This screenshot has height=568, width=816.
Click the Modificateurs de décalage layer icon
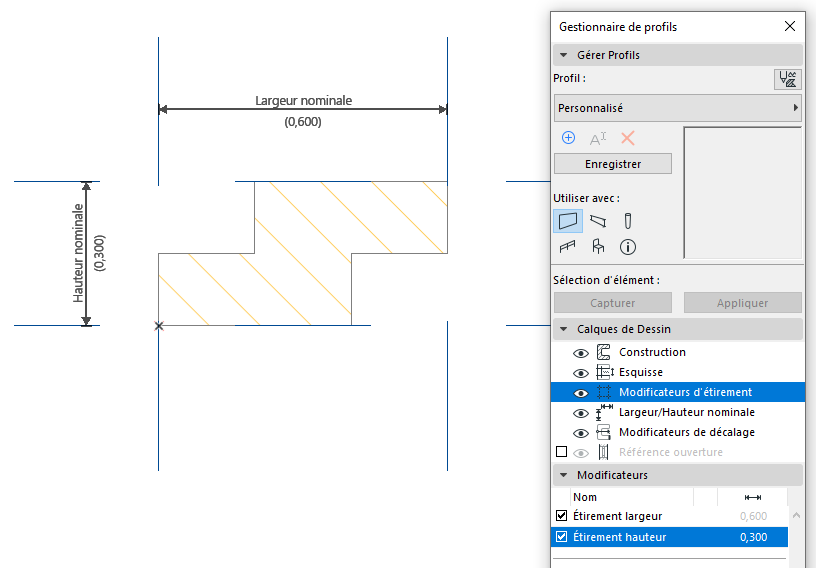(604, 432)
